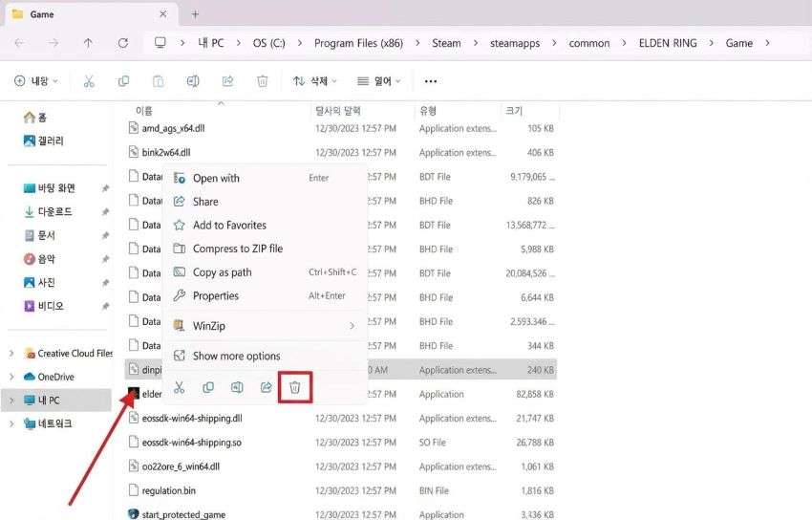Expand the OneDrive tree node

11,377
